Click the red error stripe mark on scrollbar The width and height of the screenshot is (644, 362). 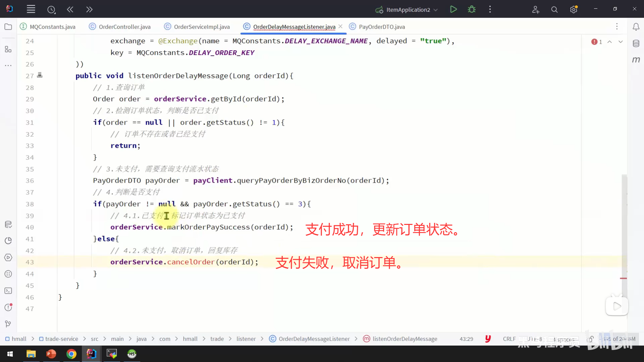pyautogui.click(x=623, y=278)
